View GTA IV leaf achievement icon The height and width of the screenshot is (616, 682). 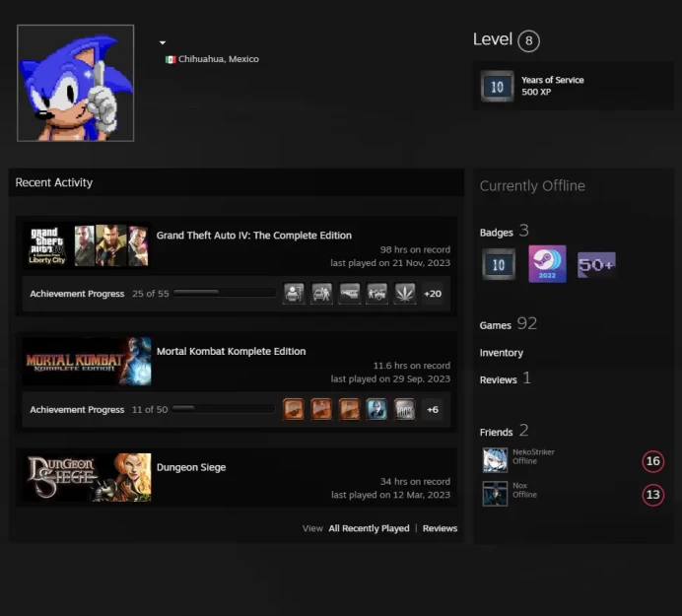click(x=405, y=293)
